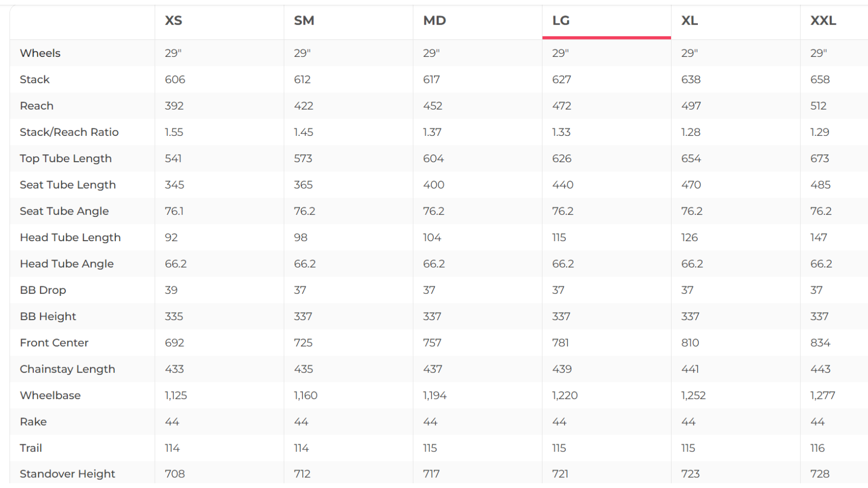The height and width of the screenshot is (488, 868).
Task: Select the Head Tube Length row label
Action: (x=70, y=237)
